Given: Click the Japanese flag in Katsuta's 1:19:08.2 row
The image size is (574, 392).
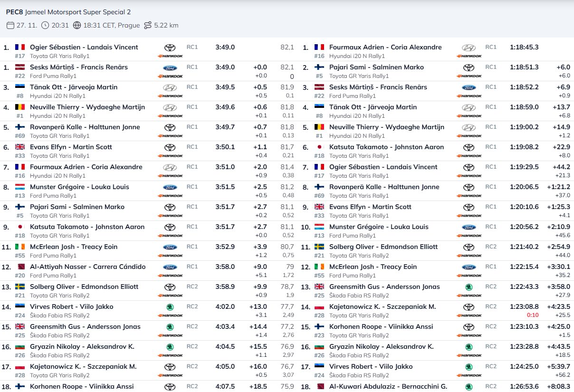Looking at the screenshot, I should pyautogui.click(x=319, y=147).
